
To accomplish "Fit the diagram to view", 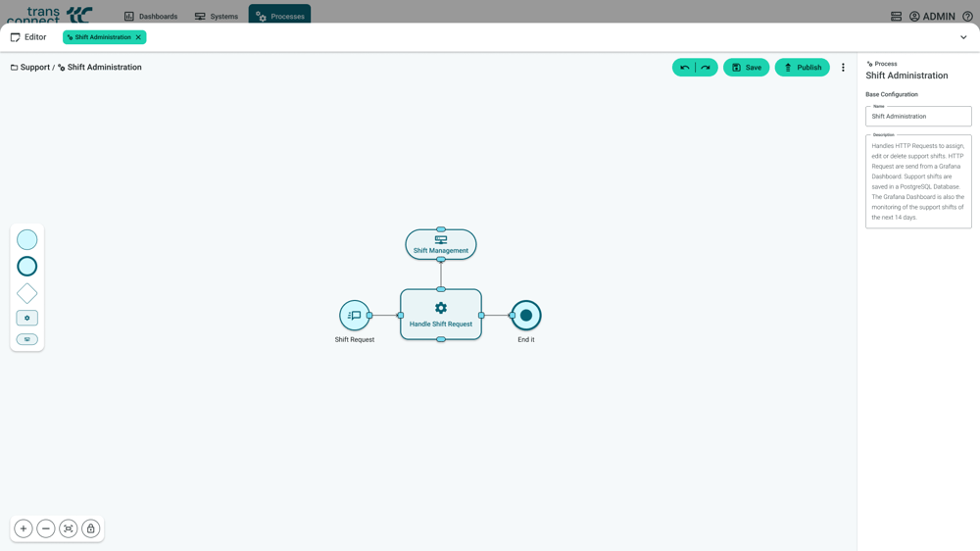I will (69, 528).
